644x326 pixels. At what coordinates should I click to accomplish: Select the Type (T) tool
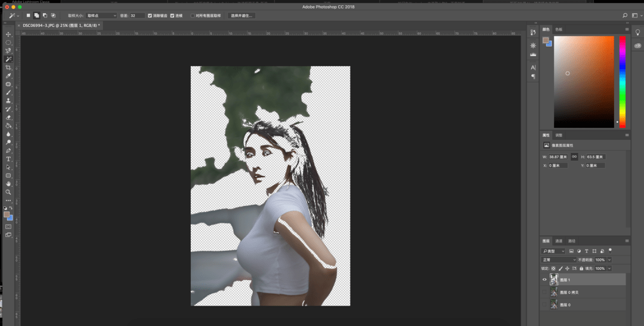coord(8,159)
